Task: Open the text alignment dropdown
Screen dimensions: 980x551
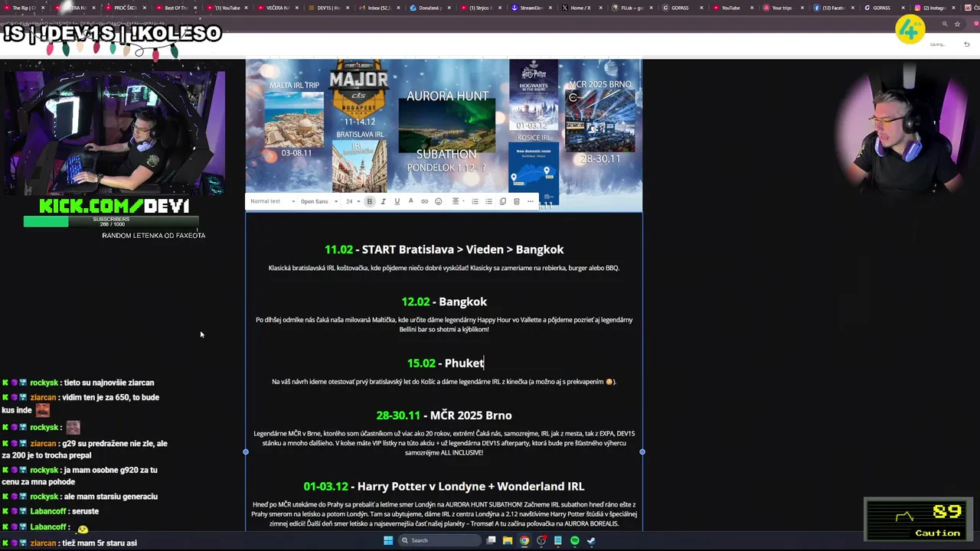Action: pos(457,201)
